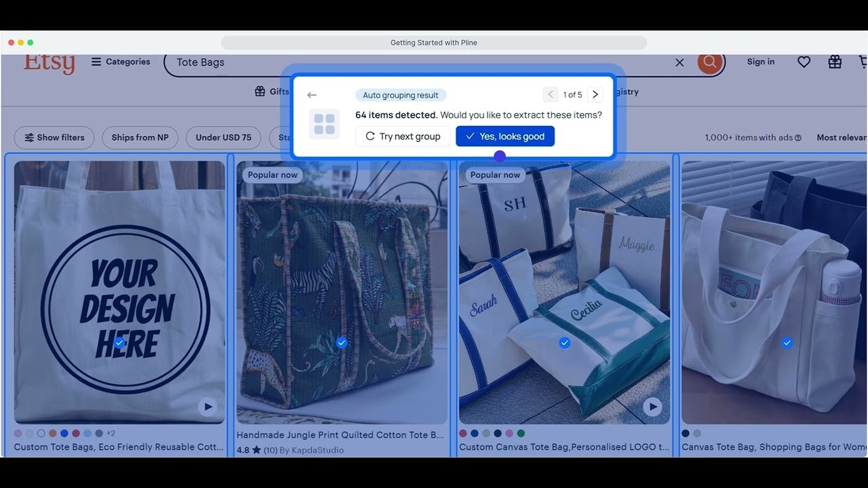Viewport: 868px width, 488px height.
Task: Clear the Tote Bags search text
Action: 679,62
